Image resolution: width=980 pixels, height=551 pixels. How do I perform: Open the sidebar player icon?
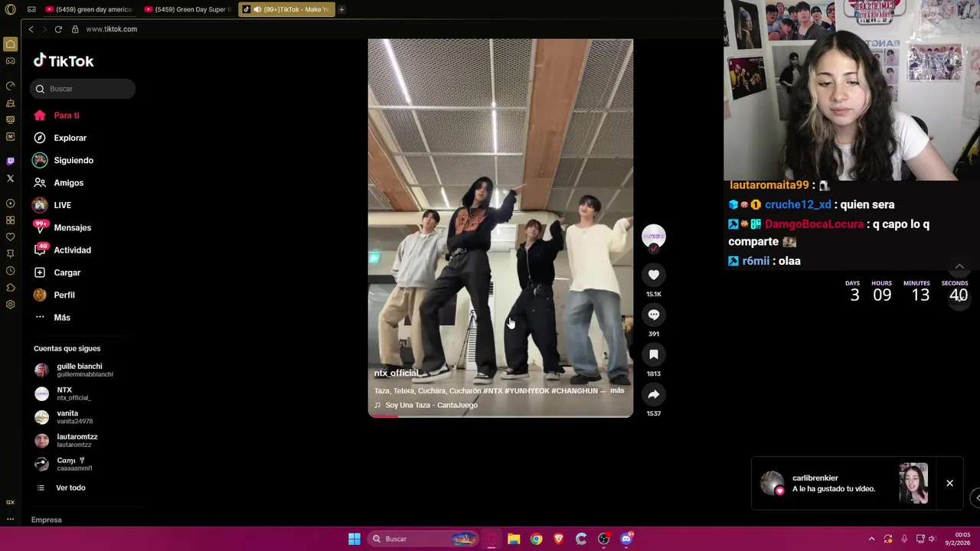tap(10, 204)
